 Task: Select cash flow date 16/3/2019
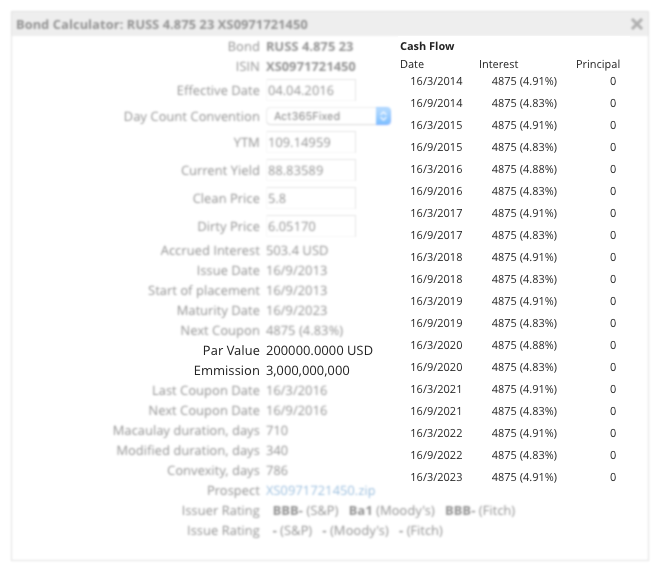436,301
